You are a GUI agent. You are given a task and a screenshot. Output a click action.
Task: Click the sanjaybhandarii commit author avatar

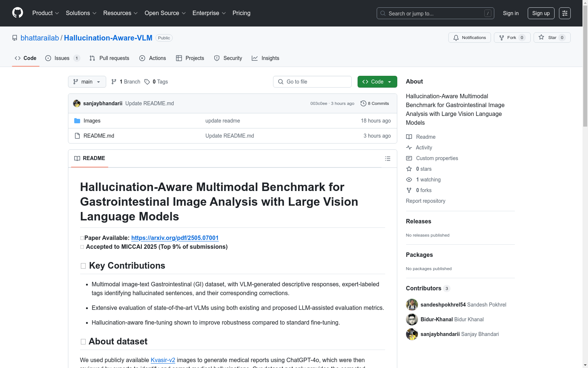tap(77, 103)
